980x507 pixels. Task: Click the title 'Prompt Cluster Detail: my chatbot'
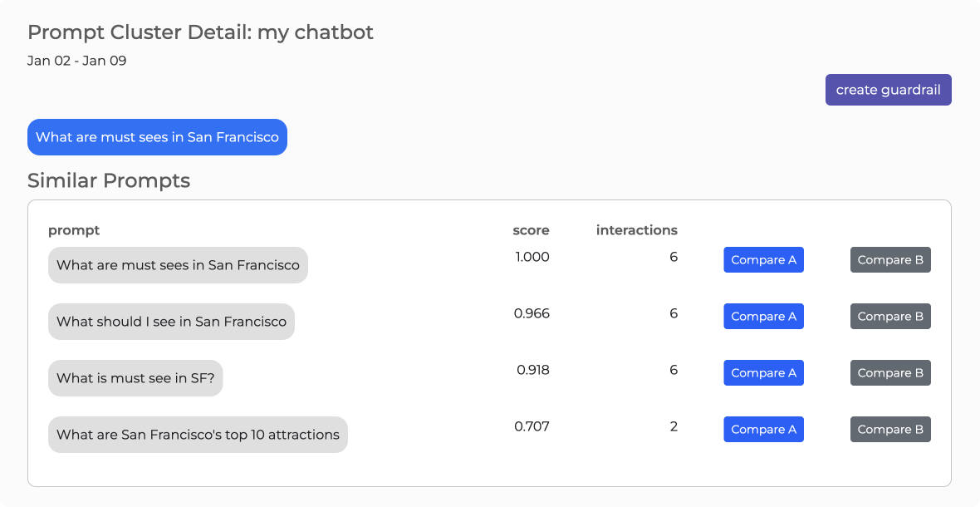(x=200, y=32)
